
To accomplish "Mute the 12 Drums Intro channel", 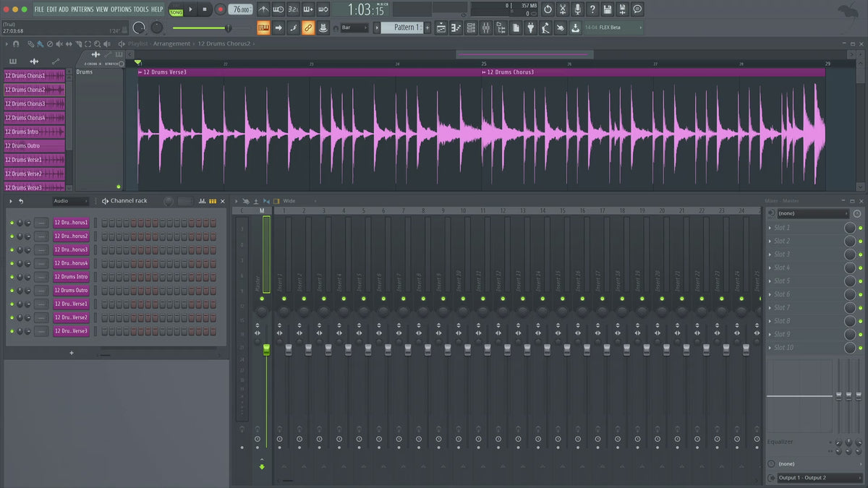I will (x=12, y=277).
